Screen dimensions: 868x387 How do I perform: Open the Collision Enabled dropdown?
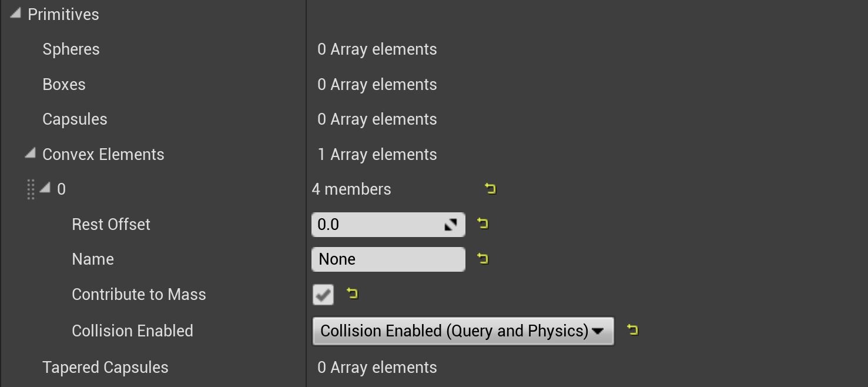tap(463, 331)
